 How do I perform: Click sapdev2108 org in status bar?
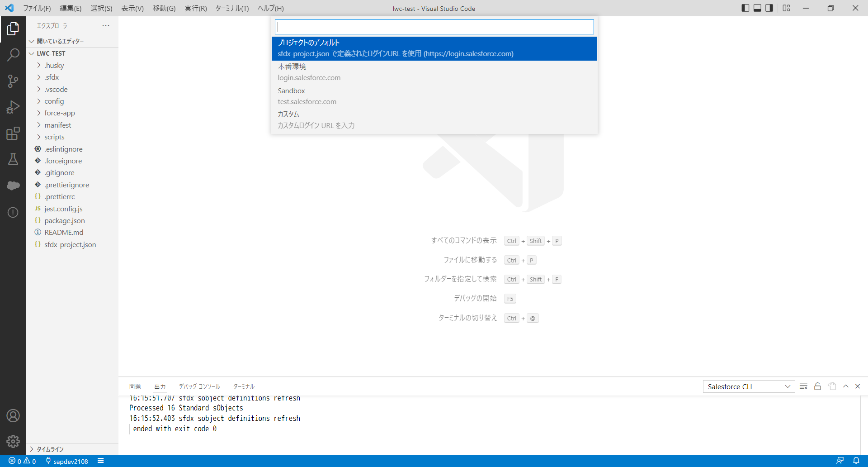[x=67, y=461]
